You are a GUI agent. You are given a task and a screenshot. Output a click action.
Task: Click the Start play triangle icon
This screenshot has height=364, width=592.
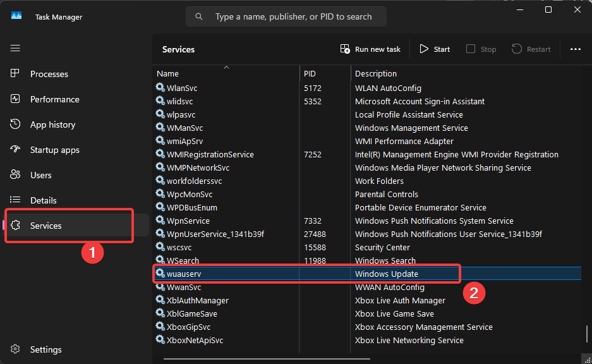click(424, 49)
